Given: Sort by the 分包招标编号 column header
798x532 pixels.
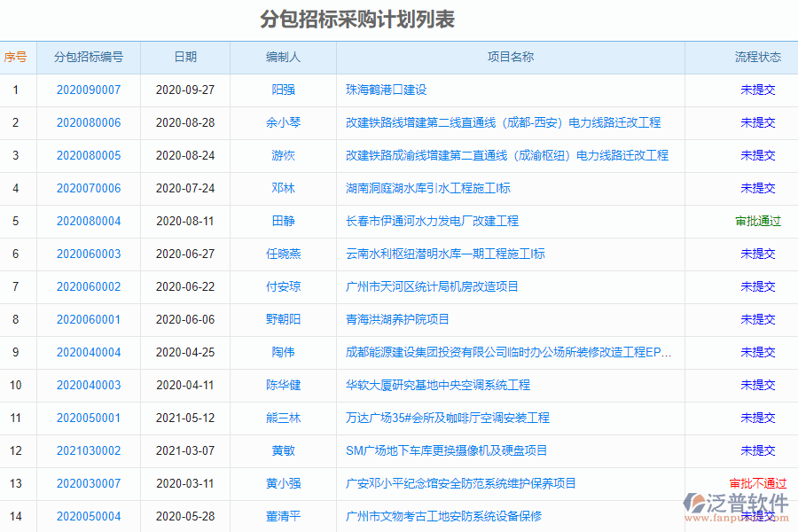Looking at the screenshot, I should pos(90,57).
